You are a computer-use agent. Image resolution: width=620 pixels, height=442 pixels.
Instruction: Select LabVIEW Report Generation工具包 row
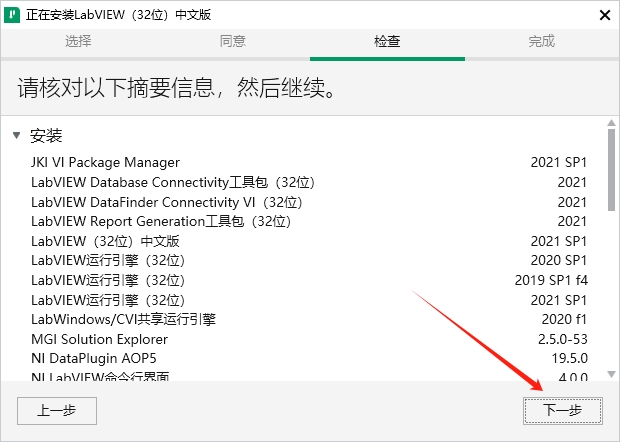309,221
